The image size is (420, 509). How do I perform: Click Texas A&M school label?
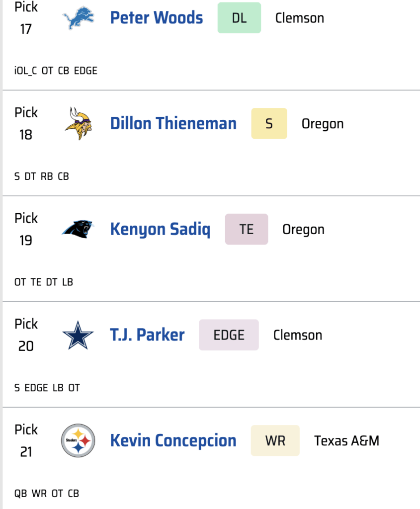(346, 440)
